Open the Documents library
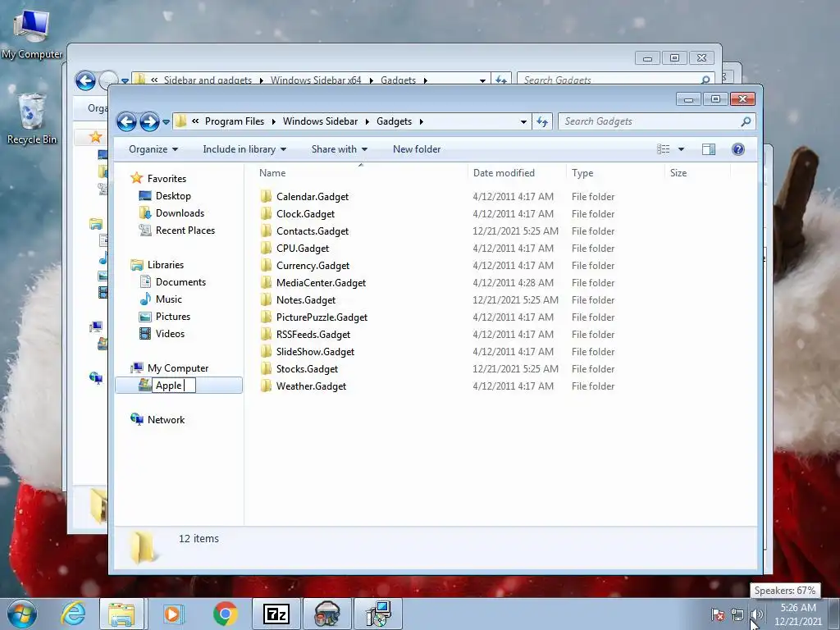The image size is (840, 630). tap(180, 282)
